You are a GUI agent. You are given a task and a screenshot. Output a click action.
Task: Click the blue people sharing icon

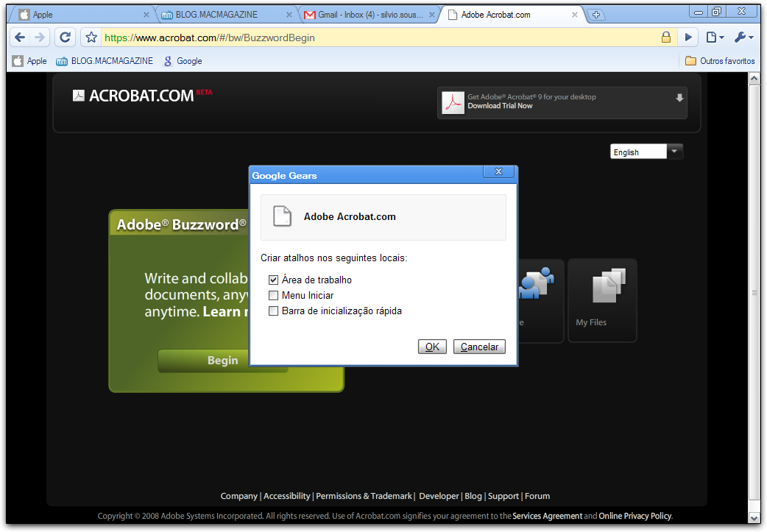[537, 283]
